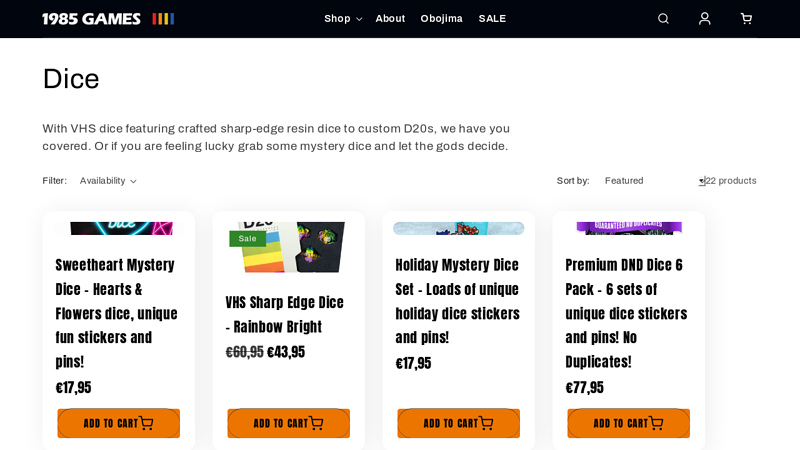Image resolution: width=800 pixels, height=450 pixels.
Task: Open the search magnifier icon
Action: click(663, 19)
